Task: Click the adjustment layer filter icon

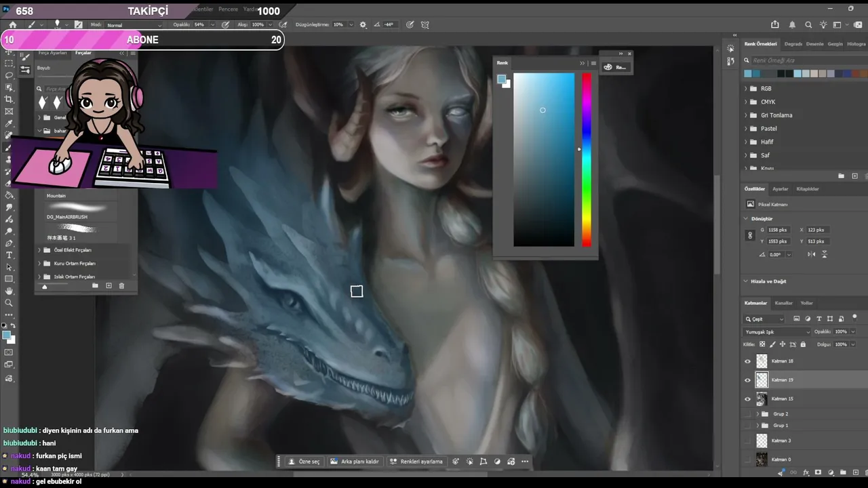Action: click(808, 319)
